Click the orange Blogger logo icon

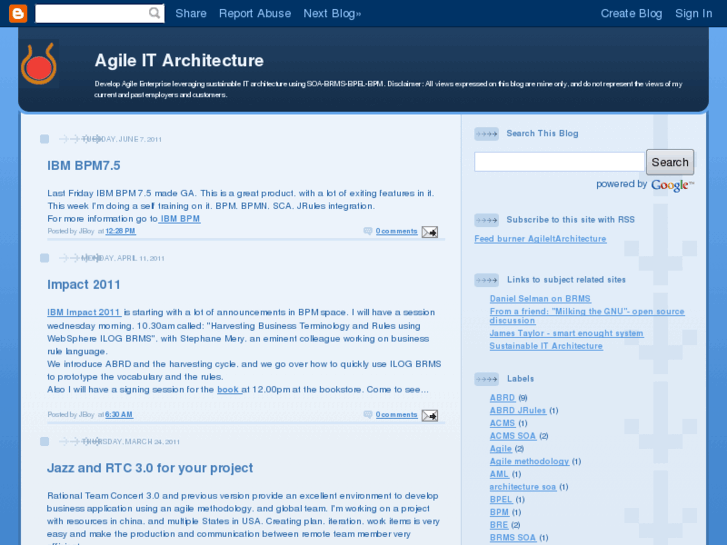pyautogui.click(x=18, y=13)
